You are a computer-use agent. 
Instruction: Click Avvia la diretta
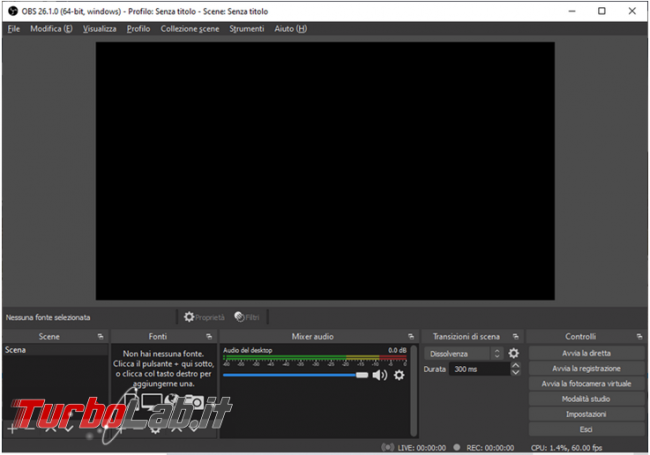[x=586, y=353]
